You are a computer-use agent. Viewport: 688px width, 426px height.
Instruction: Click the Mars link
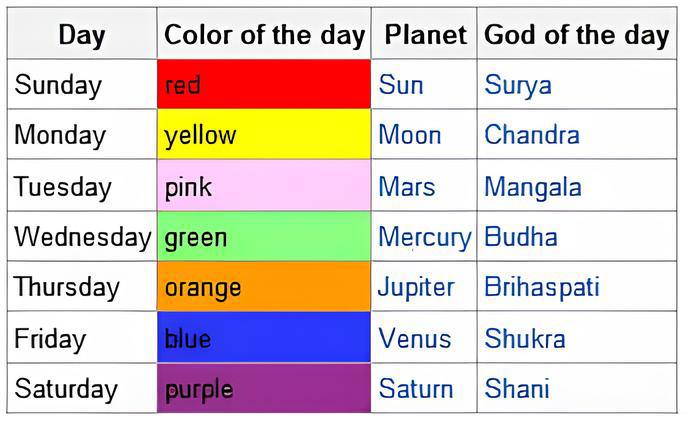[x=406, y=187]
